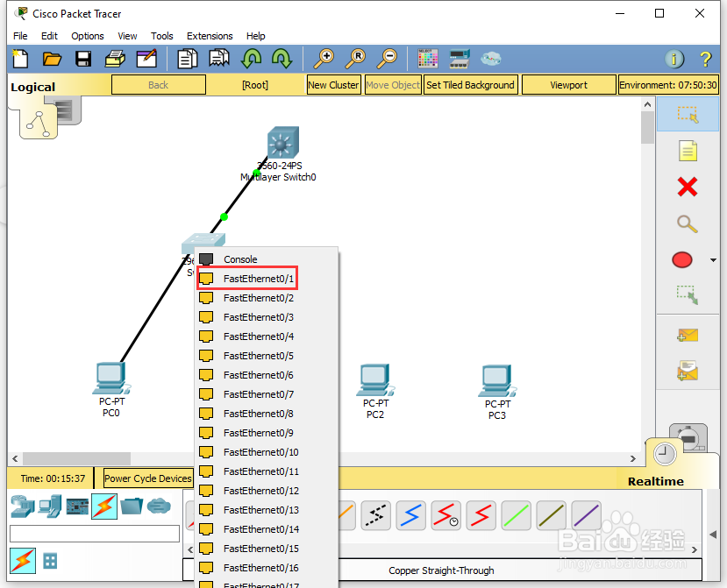Open the shape tool dropdown arrow
Screen dimensions: 727x588
[713, 260]
